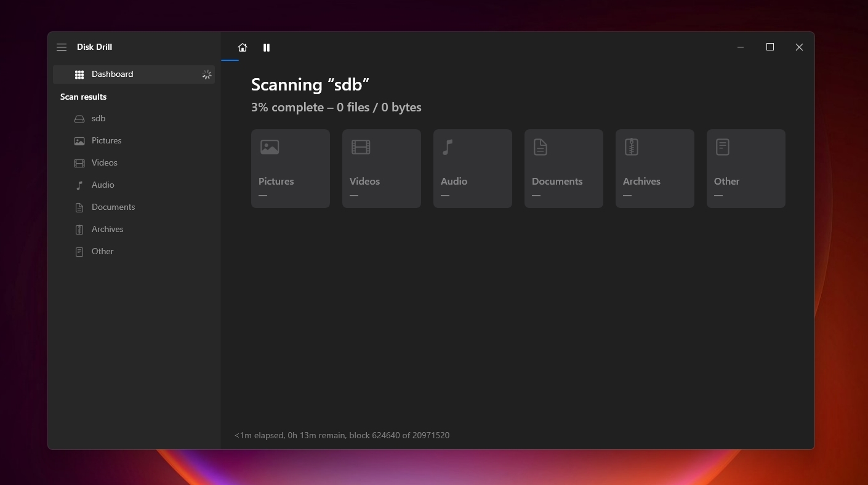
Task: Open Videos in the sidebar
Action: tap(134, 162)
